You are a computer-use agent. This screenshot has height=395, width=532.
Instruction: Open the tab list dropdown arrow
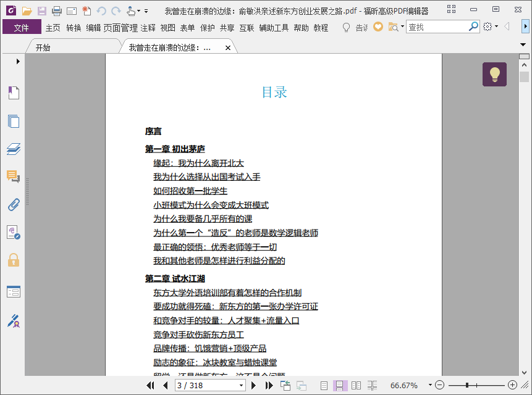523,44
